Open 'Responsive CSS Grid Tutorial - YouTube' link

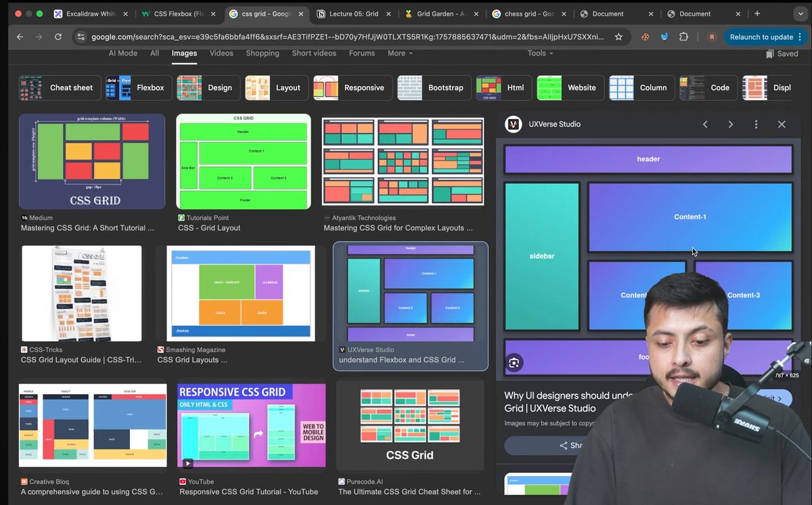click(248, 492)
